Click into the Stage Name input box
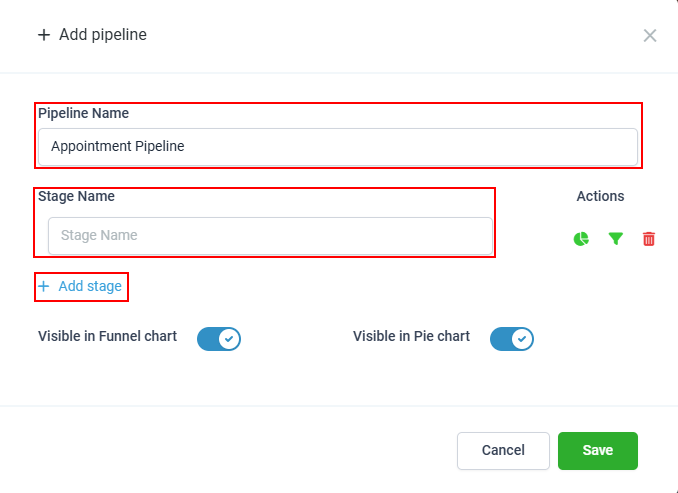The image size is (678, 493). point(270,236)
